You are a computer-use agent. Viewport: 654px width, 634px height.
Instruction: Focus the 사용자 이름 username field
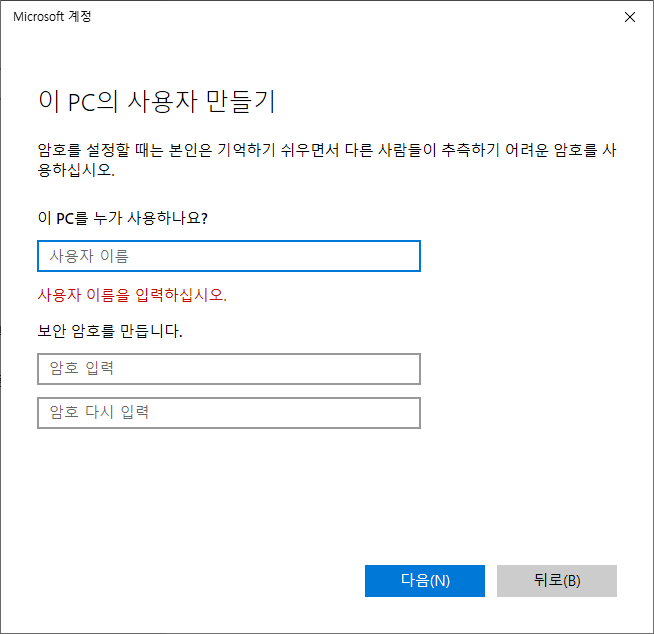coord(229,256)
